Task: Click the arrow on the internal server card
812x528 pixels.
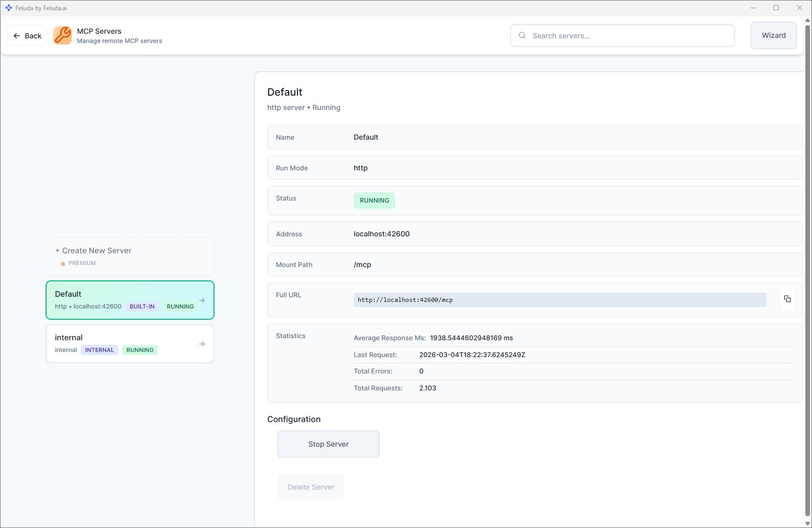Action: pos(202,344)
